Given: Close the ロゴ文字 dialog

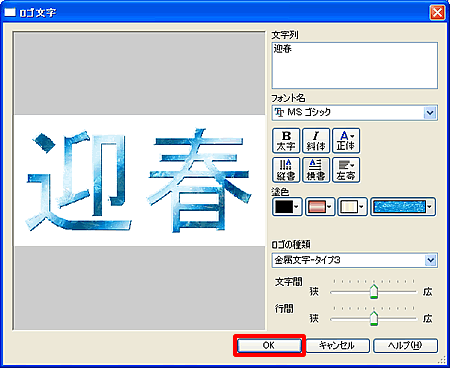Looking at the screenshot, I should click(437, 13).
